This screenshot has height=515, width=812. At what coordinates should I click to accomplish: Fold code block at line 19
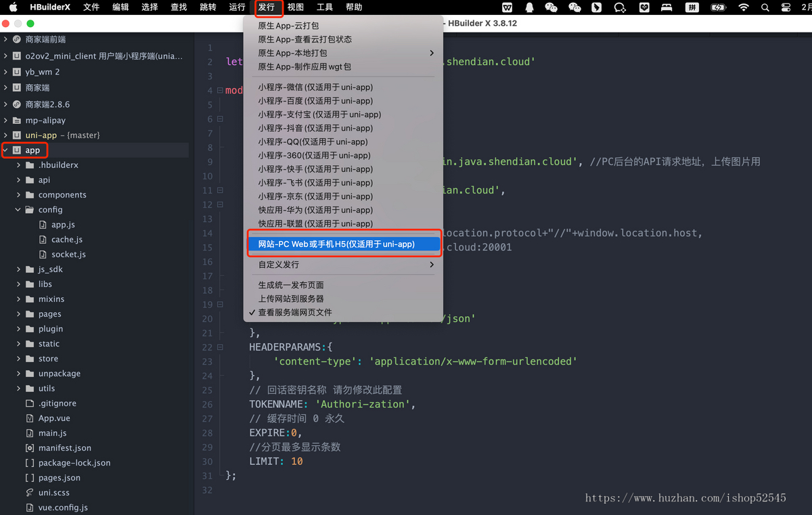220,305
